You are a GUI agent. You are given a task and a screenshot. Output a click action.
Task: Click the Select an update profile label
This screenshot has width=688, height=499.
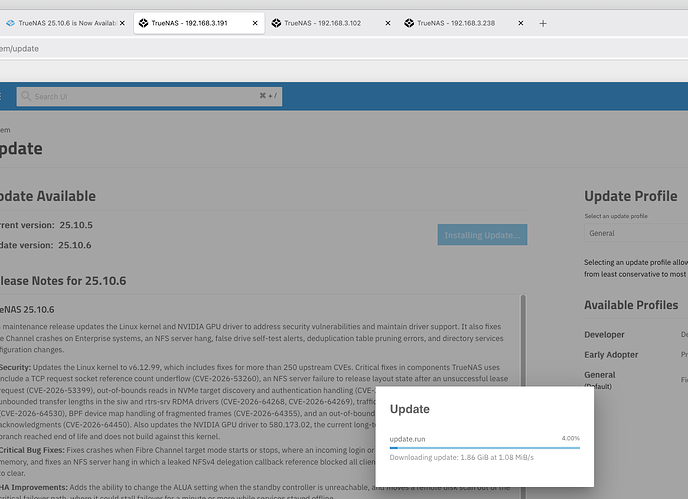[616, 216]
